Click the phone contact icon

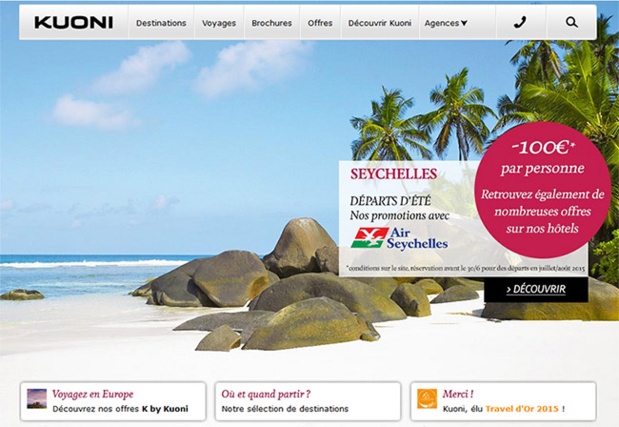(520, 22)
